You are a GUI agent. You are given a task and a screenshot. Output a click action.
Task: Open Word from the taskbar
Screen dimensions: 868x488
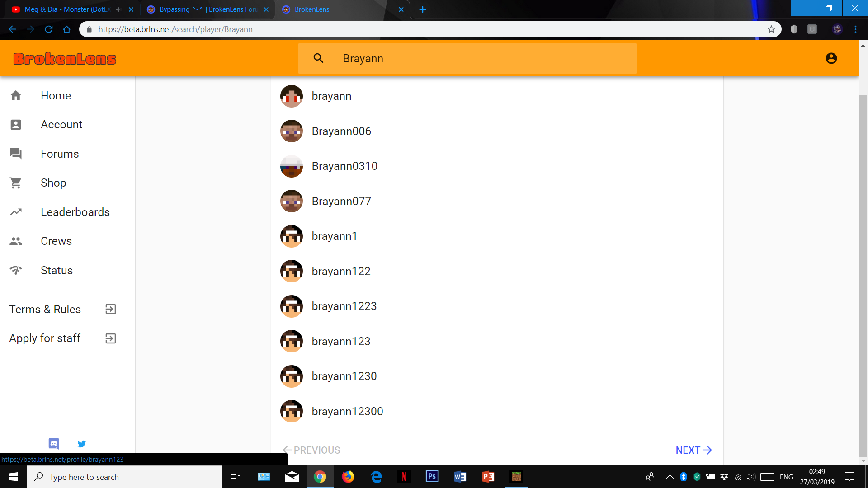pyautogui.click(x=460, y=477)
